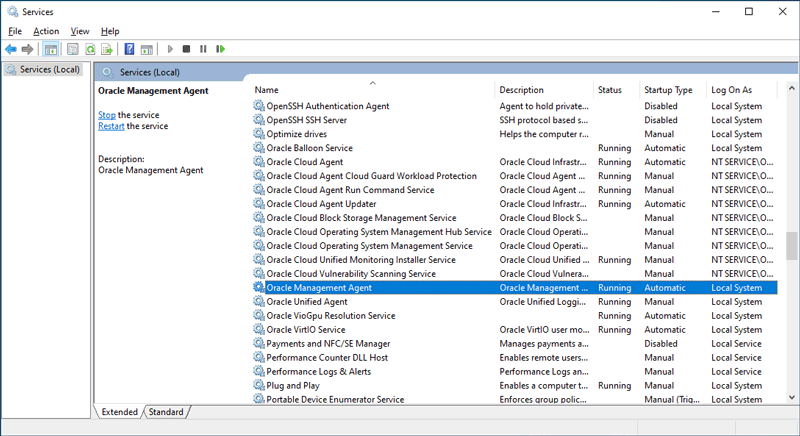800x436 pixels.
Task: Click the Stop Service square icon
Action: tap(186, 49)
